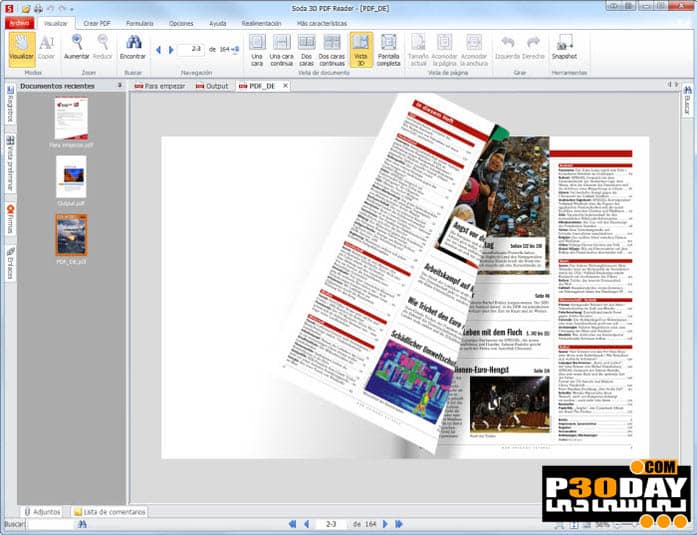Click the Soda application logo icon

pos(10,8)
